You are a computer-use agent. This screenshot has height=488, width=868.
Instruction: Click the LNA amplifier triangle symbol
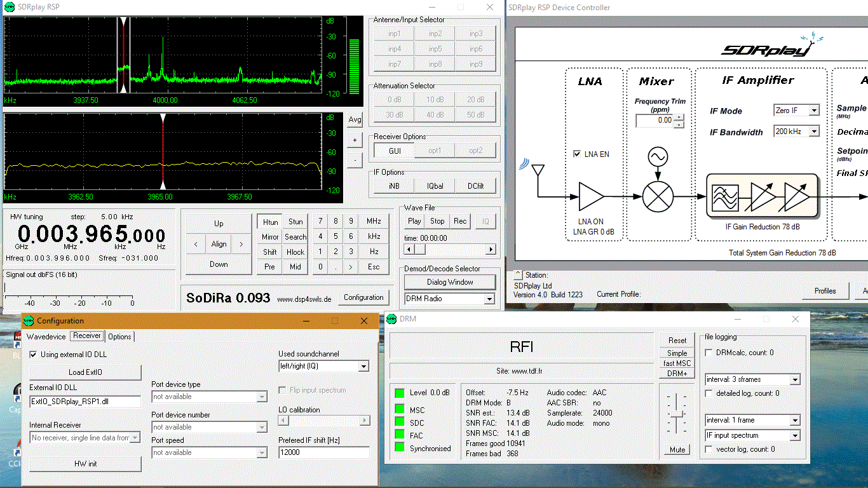(591, 196)
